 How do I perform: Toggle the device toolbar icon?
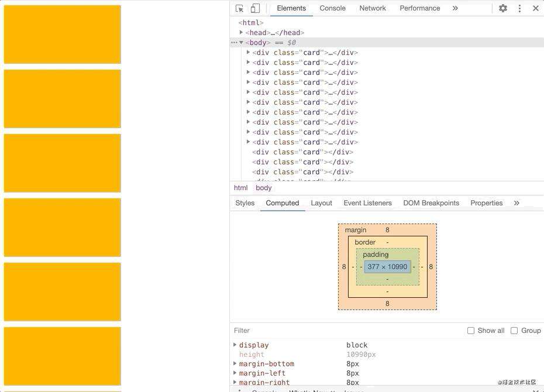click(255, 8)
